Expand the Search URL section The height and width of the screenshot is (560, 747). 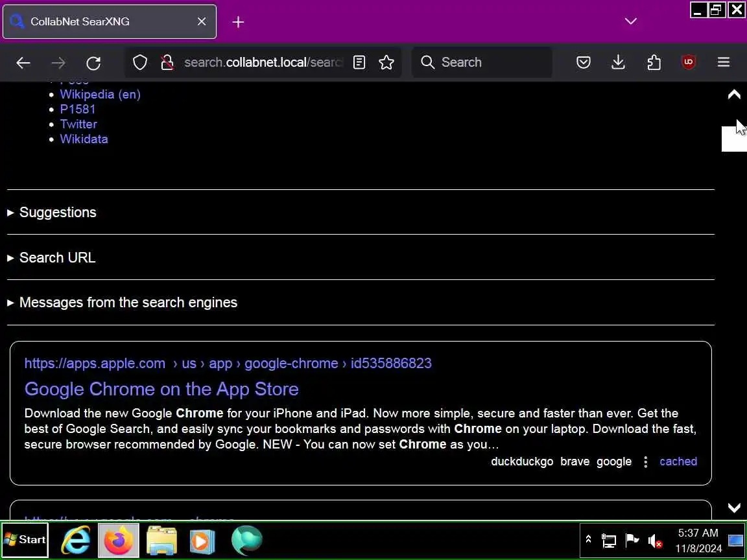57,257
